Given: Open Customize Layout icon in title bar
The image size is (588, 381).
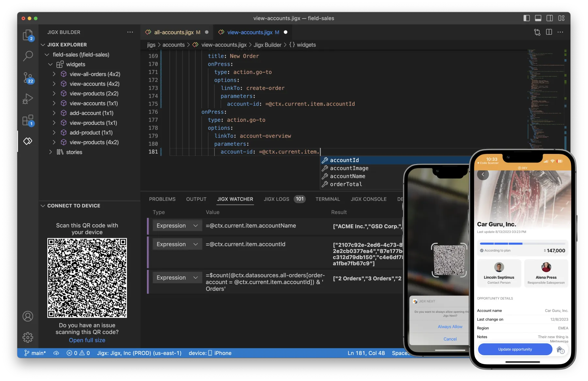Looking at the screenshot, I should (562, 18).
